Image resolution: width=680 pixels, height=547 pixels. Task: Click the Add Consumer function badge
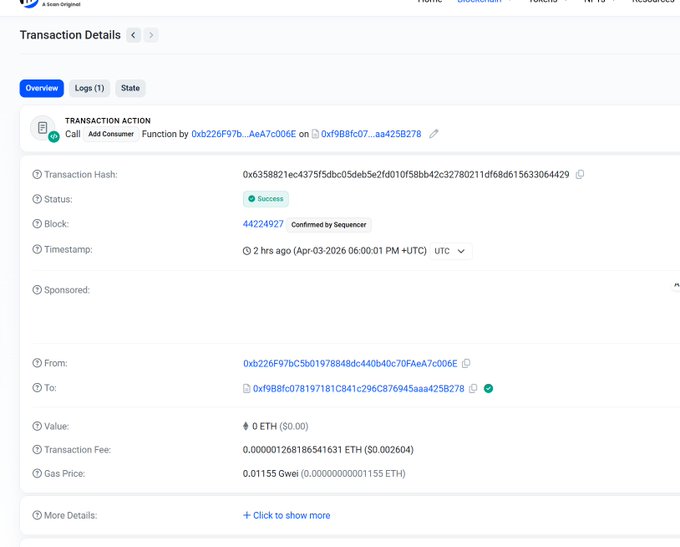tap(112, 134)
